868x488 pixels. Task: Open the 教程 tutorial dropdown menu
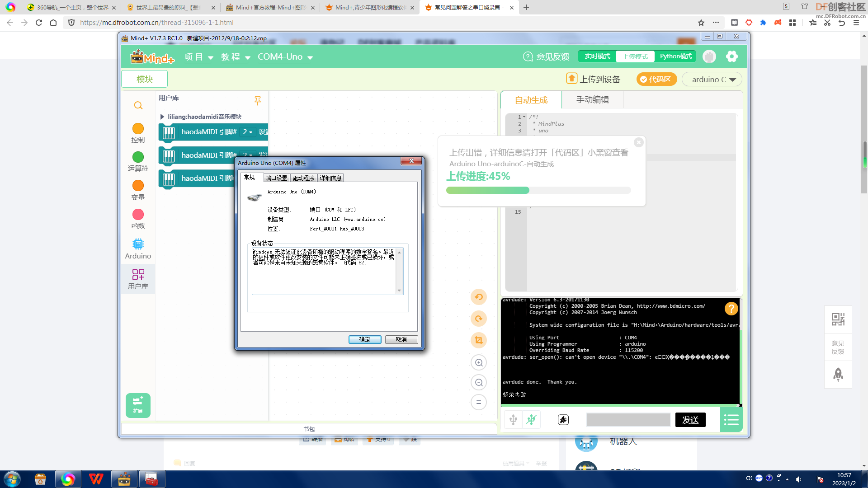(235, 57)
